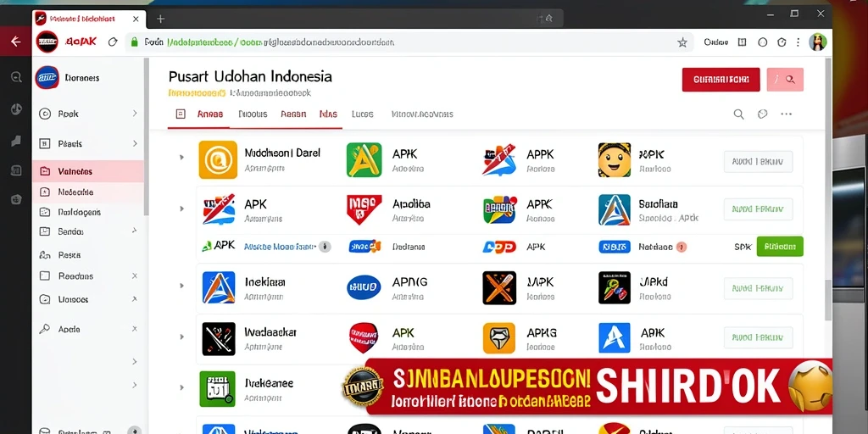
Task: Reload the page with the refresh icon
Action: click(113, 42)
